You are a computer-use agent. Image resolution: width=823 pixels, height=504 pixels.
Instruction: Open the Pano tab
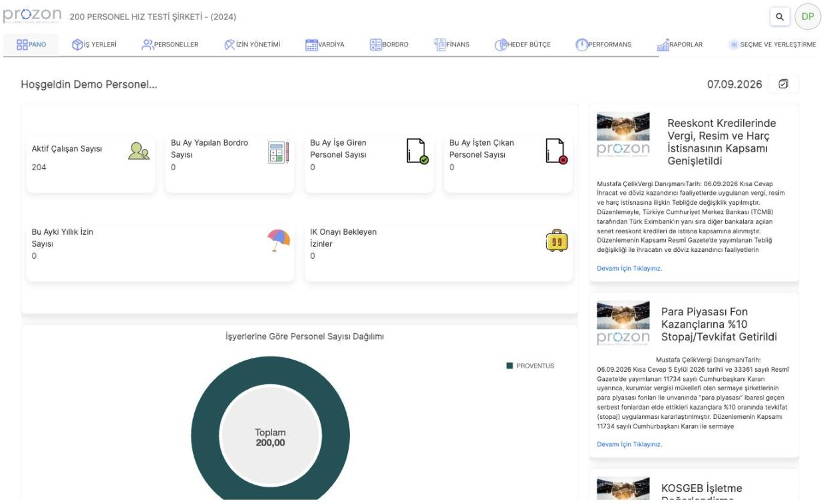31,45
